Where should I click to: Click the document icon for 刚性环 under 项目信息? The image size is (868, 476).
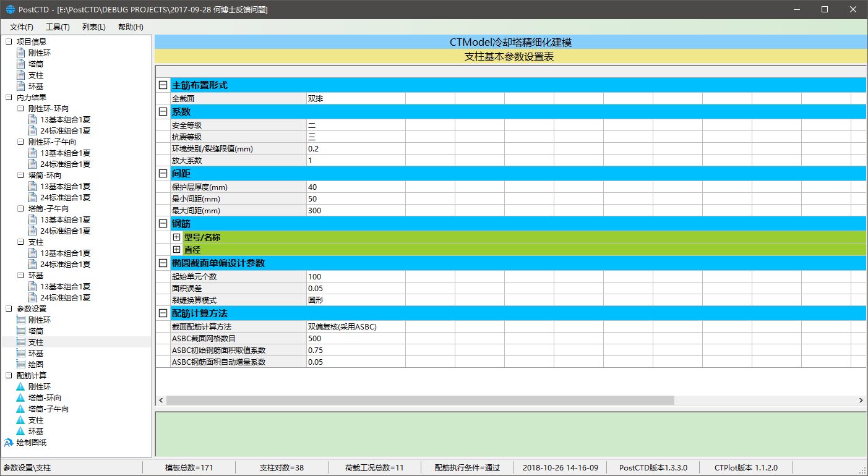[x=20, y=53]
